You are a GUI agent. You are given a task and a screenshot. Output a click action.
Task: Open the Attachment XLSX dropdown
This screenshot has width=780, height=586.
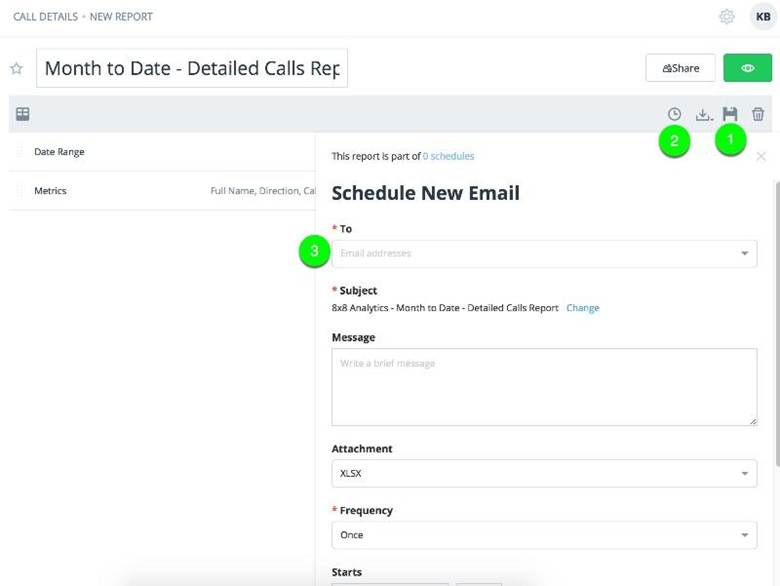pyautogui.click(x=744, y=474)
